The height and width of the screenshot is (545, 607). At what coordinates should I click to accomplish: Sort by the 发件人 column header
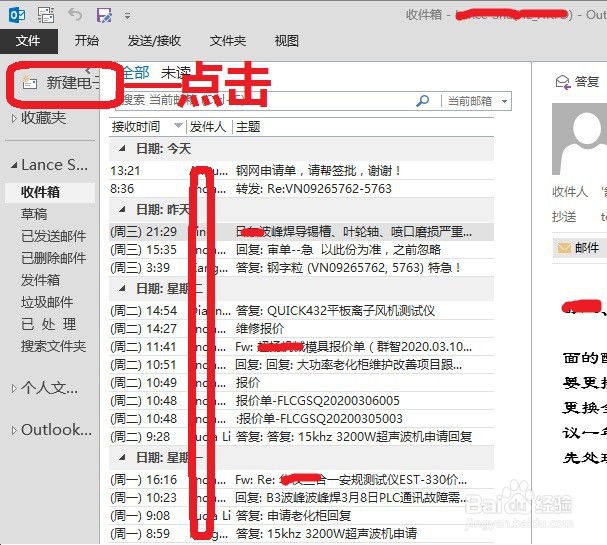(208, 127)
